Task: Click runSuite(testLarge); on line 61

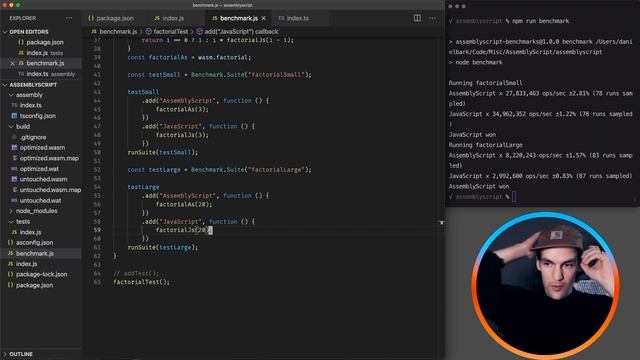Action: coord(162,247)
